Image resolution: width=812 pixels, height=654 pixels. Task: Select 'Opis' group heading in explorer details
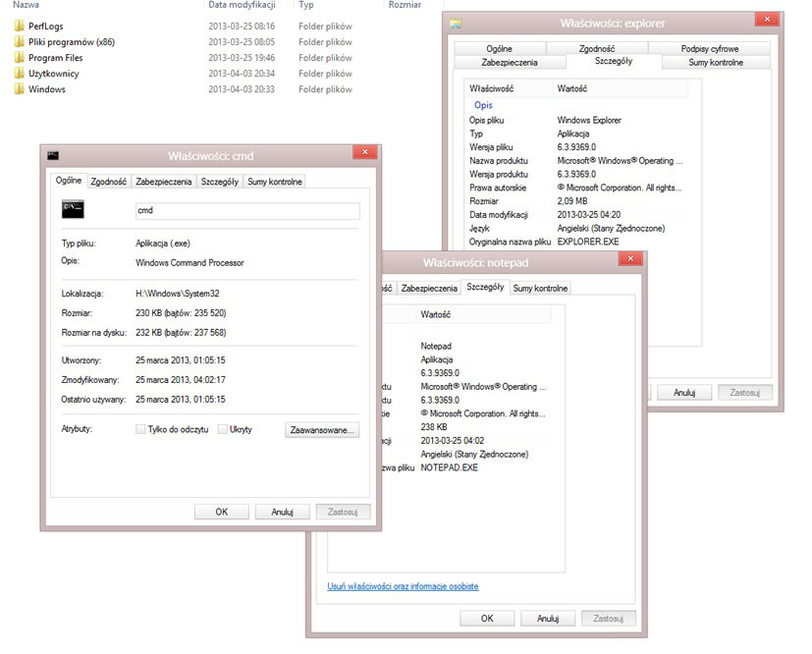[x=483, y=105]
